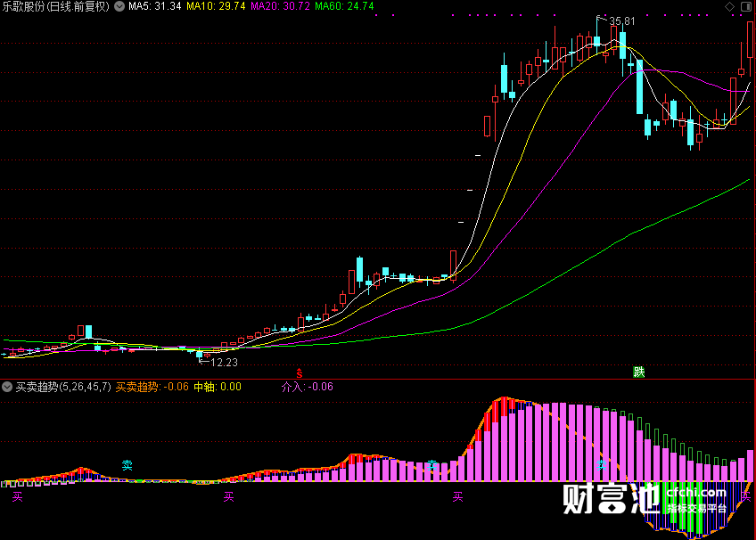Click the MA20: 30.72 indicator label
The width and height of the screenshot is (756, 540).
[280, 6]
